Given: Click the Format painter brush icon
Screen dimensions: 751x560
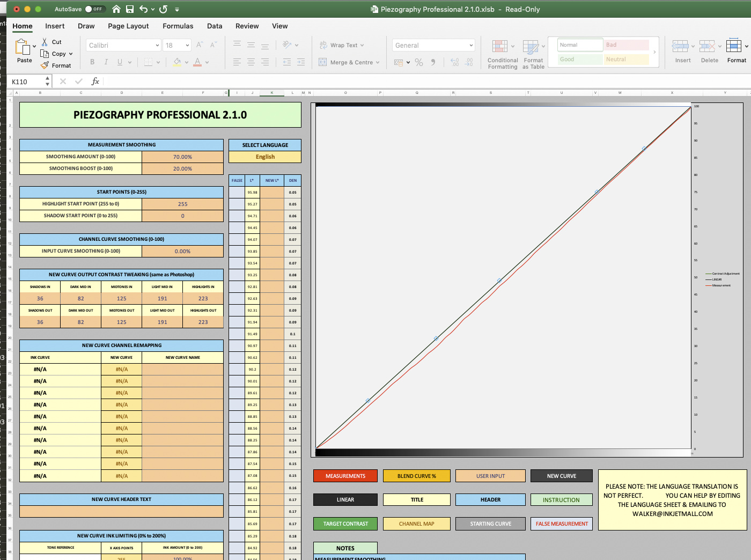Looking at the screenshot, I should tap(45, 65).
